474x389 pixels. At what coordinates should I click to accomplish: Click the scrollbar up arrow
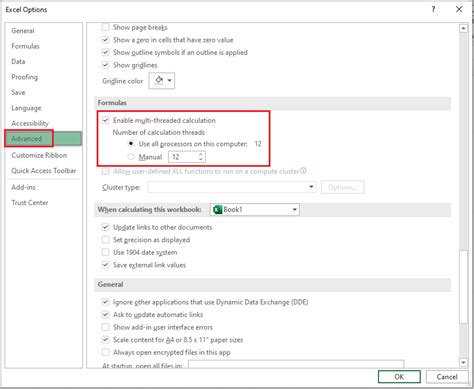tap(463, 28)
